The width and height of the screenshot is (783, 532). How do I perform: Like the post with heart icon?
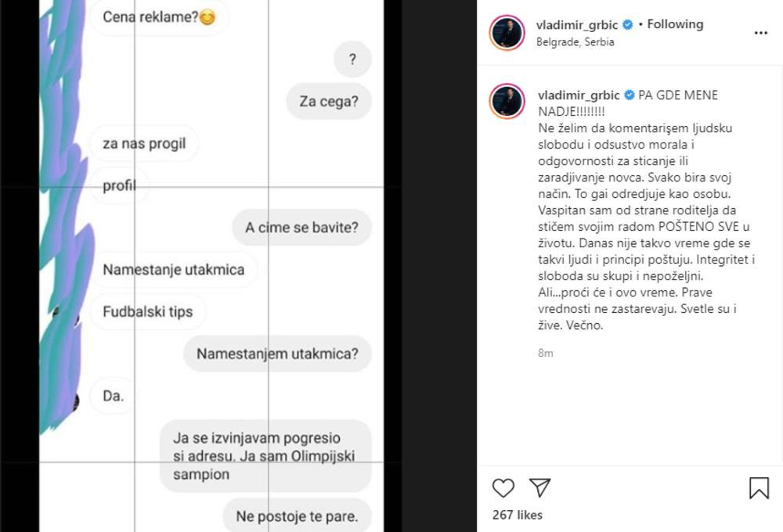pyautogui.click(x=503, y=488)
